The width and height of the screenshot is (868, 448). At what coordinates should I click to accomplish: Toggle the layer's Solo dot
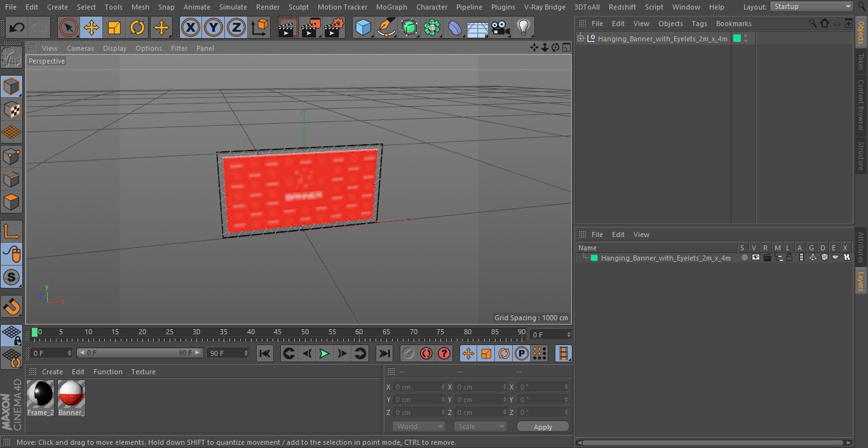tap(744, 258)
